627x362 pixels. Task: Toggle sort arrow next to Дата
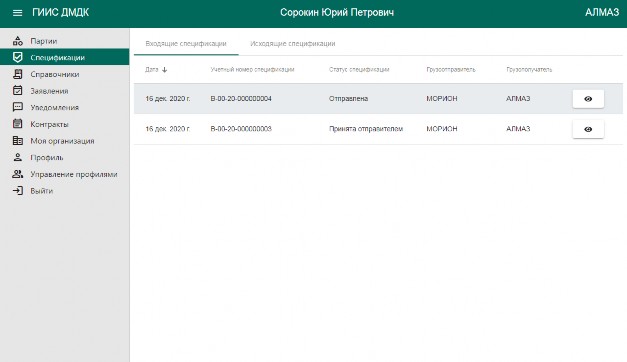(x=164, y=70)
